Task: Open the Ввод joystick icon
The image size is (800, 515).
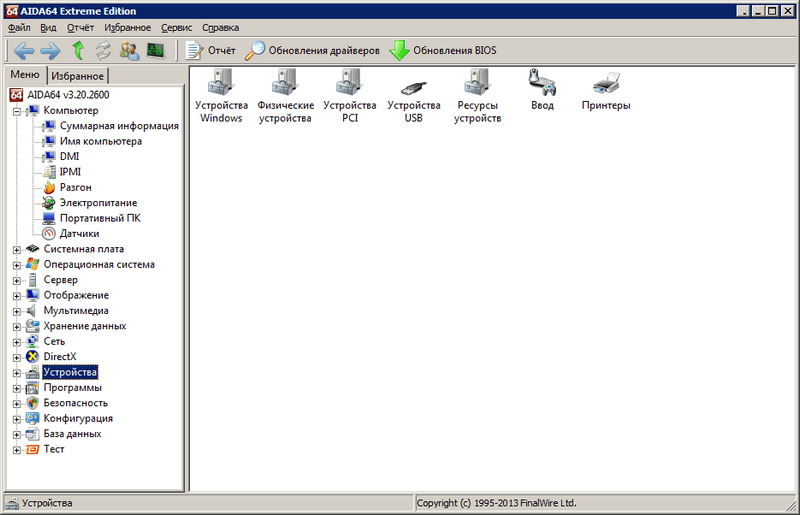Action: (542, 82)
